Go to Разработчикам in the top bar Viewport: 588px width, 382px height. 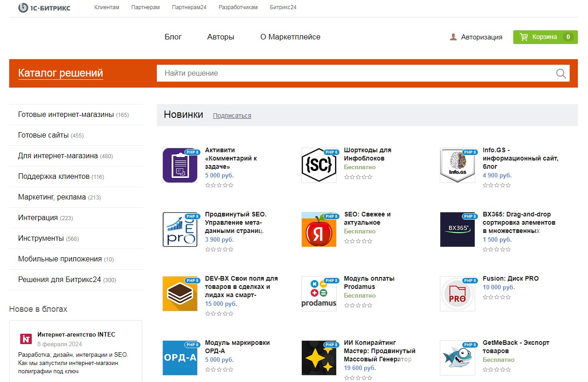click(238, 7)
